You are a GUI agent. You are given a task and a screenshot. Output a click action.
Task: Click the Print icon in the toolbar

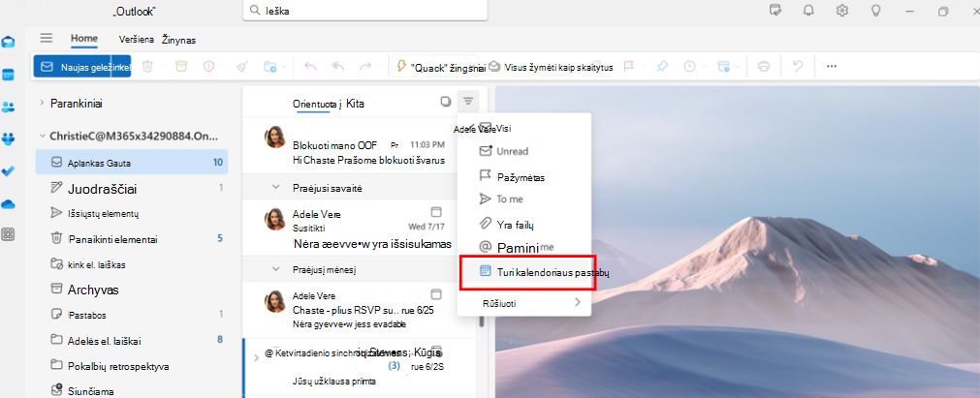[x=763, y=66]
